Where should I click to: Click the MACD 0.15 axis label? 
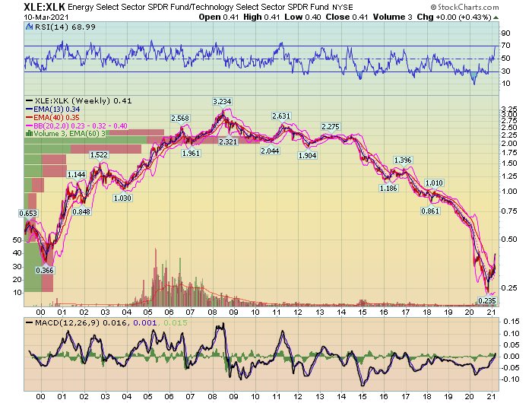tap(511, 322)
